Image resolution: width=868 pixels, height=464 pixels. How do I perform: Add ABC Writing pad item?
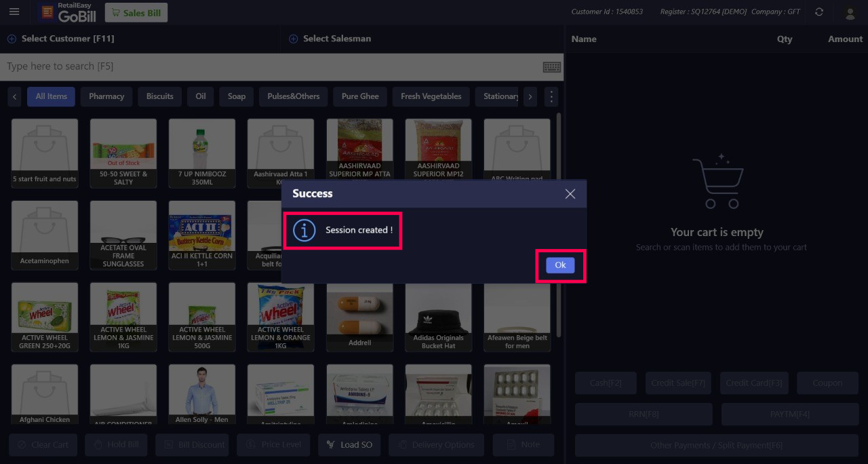[x=517, y=148]
